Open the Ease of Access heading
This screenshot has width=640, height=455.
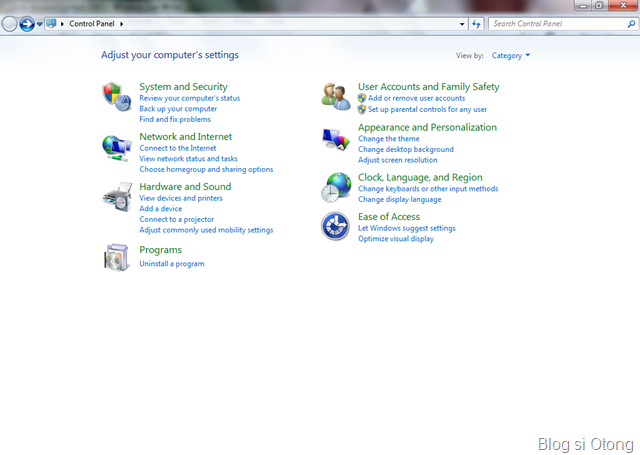[x=389, y=217]
